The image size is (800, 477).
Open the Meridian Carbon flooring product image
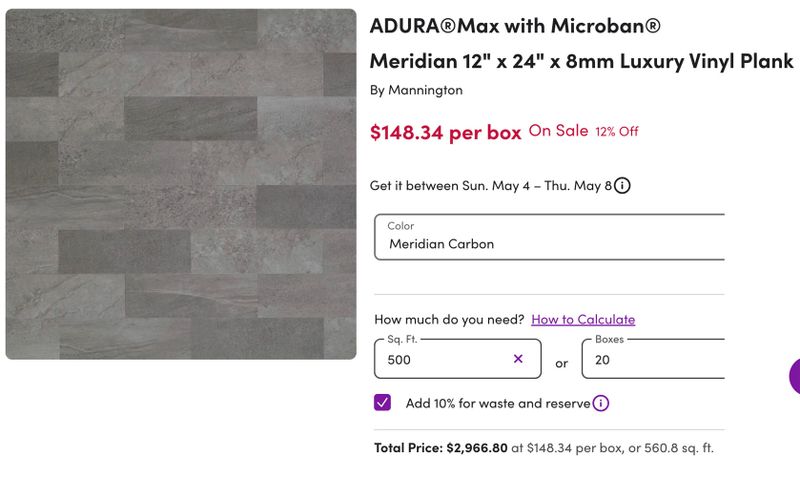[181, 184]
